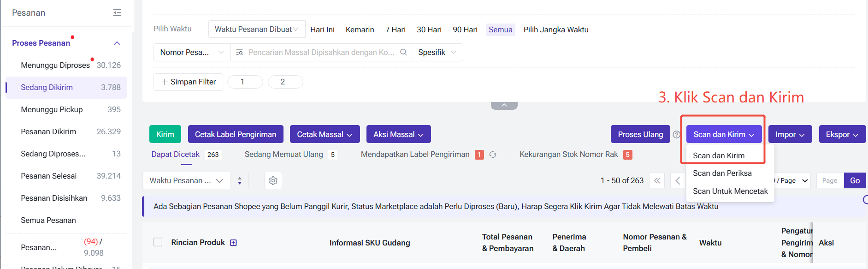Open the column settings gear icon
868x269 pixels.
click(x=273, y=180)
